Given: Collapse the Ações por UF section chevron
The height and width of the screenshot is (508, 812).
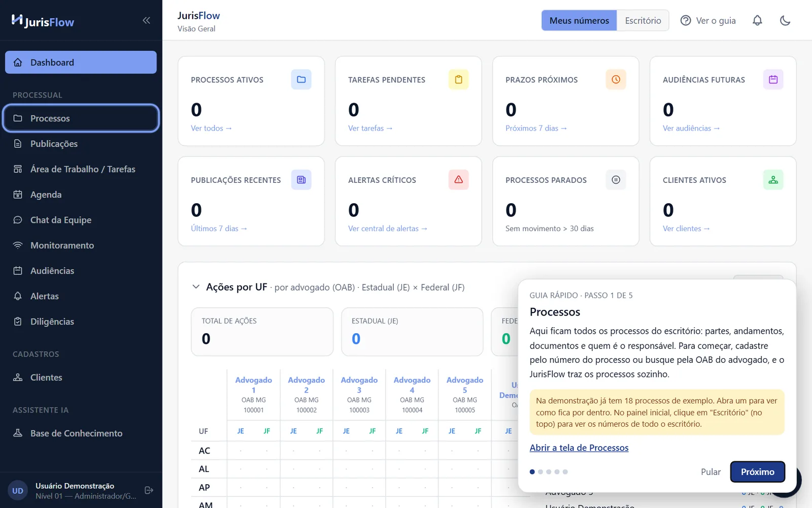Looking at the screenshot, I should [196, 287].
